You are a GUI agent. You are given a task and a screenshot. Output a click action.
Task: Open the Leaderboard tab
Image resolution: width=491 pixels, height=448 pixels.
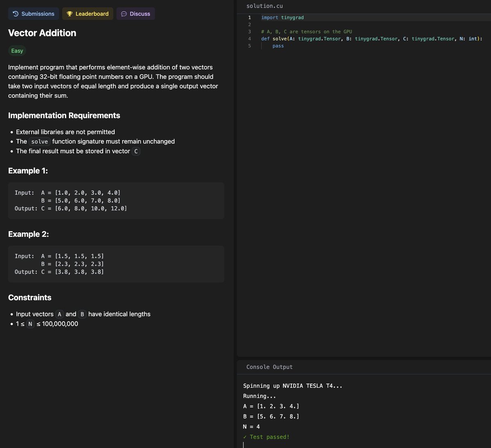(x=88, y=14)
